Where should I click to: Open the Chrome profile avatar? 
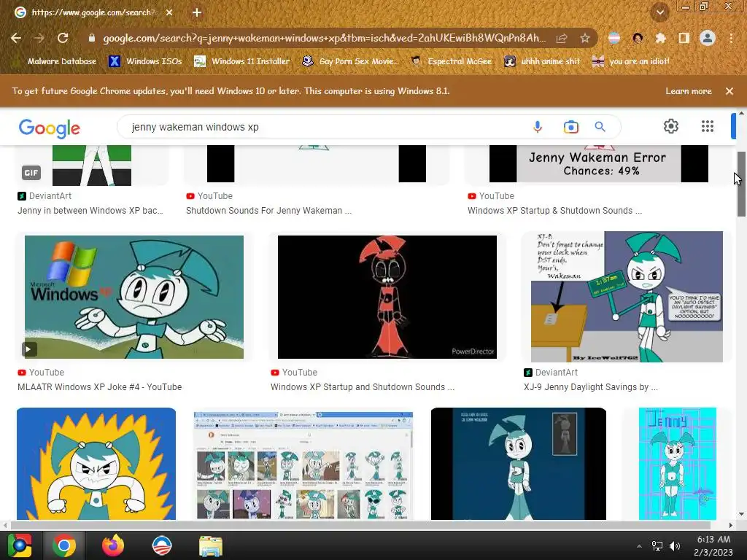(708, 38)
